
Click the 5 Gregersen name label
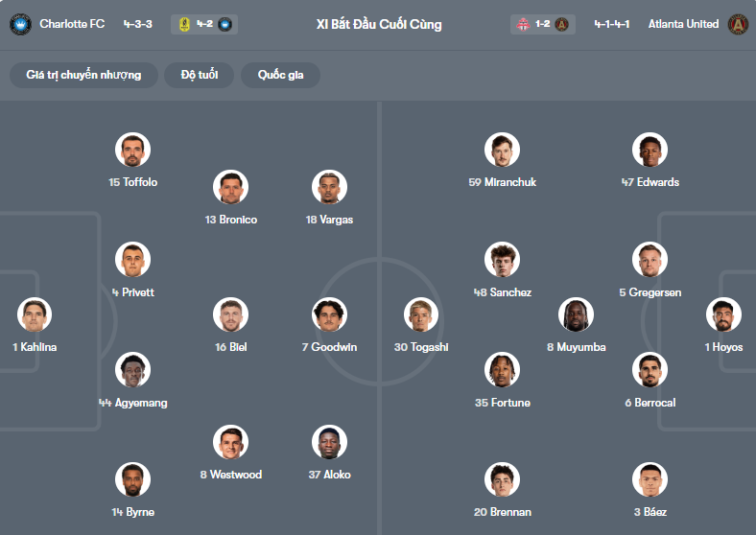point(650,292)
